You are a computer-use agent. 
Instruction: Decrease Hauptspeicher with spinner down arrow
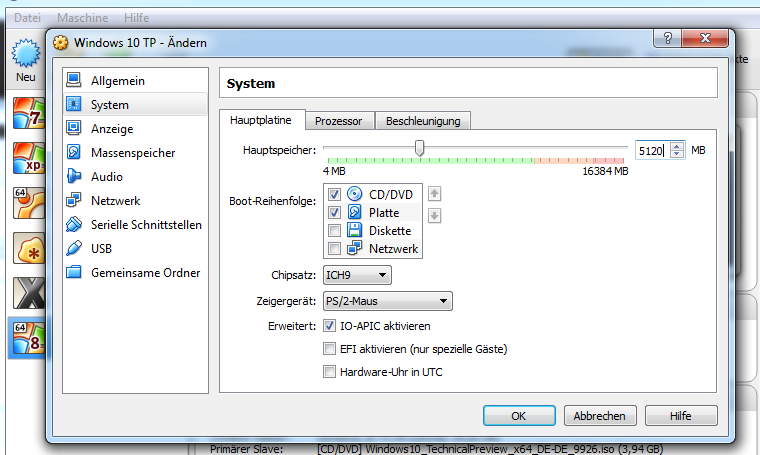pyautogui.click(x=677, y=154)
